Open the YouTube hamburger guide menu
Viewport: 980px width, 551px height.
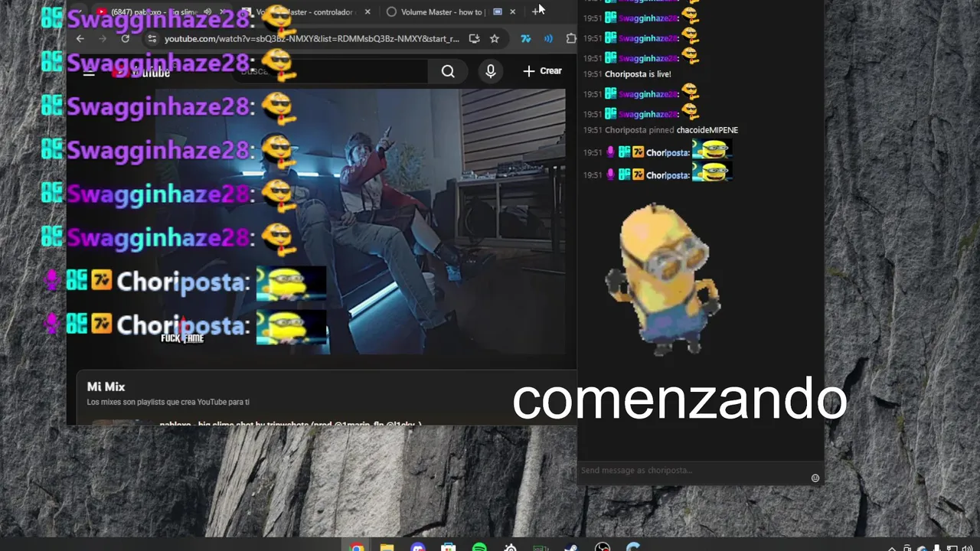89,71
